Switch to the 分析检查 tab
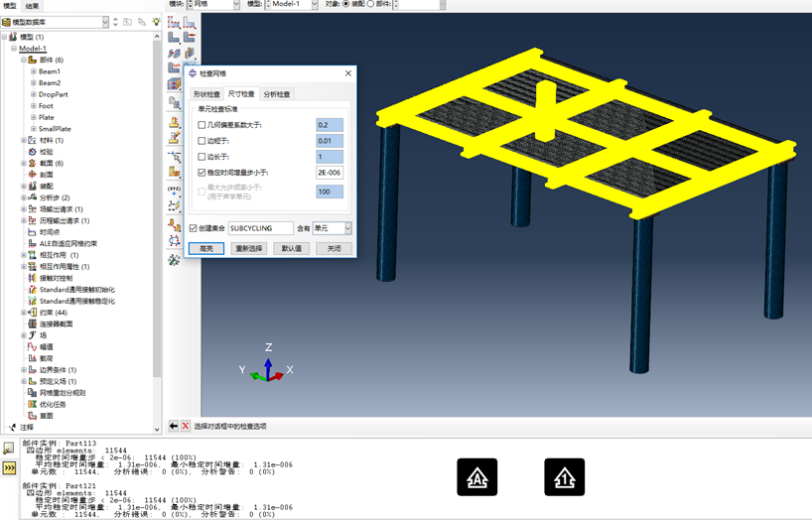Screen dimensions: 812x520 click(x=277, y=94)
